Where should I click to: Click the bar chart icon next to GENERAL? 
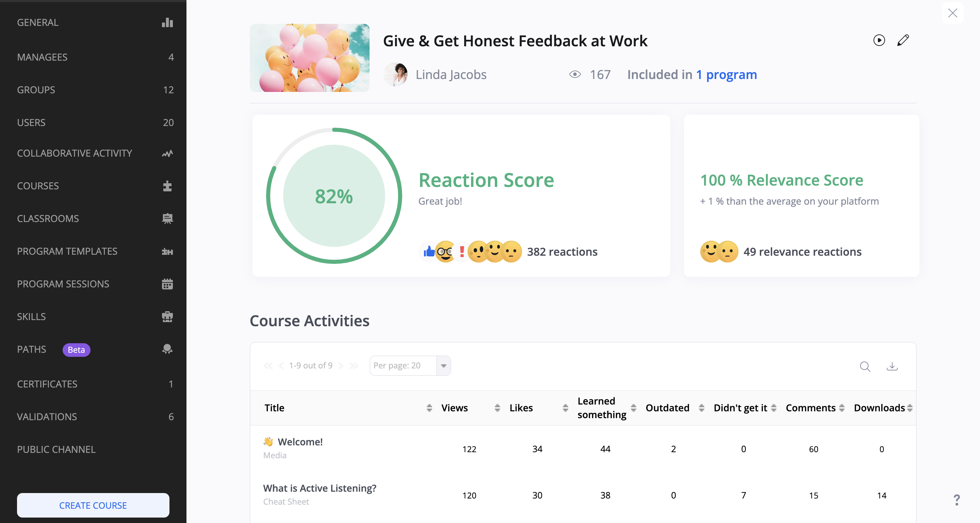167,22
